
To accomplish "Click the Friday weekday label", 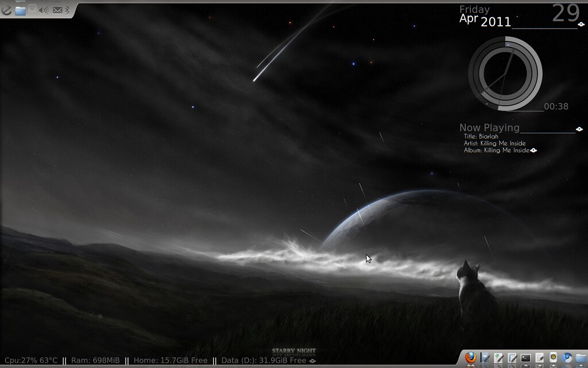I will pos(474,9).
